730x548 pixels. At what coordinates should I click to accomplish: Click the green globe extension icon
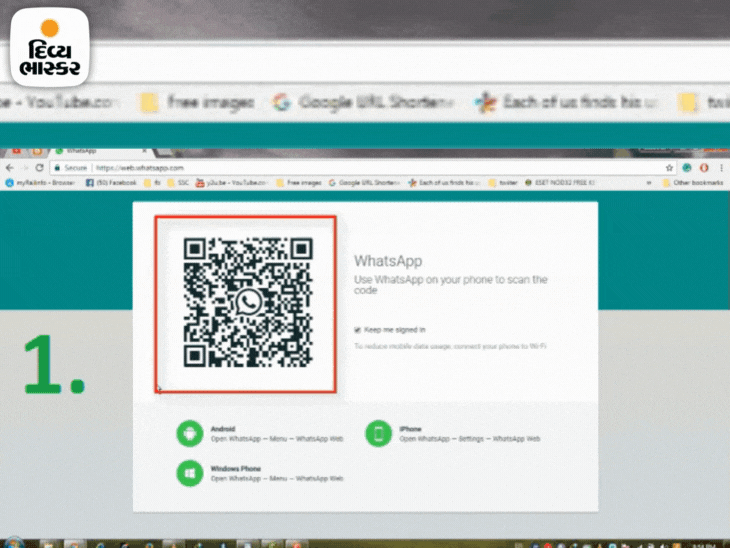click(687, 168)
